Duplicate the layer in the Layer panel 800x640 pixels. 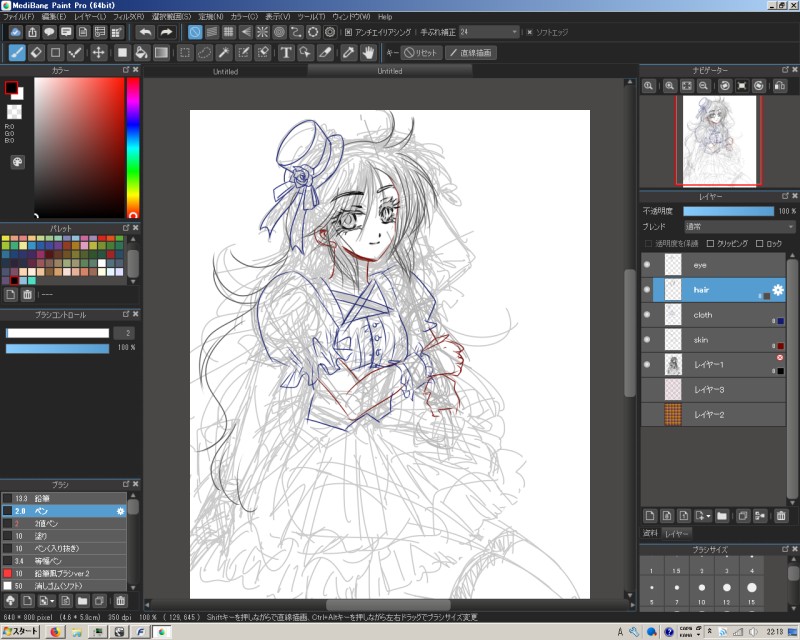coord(743,516)
